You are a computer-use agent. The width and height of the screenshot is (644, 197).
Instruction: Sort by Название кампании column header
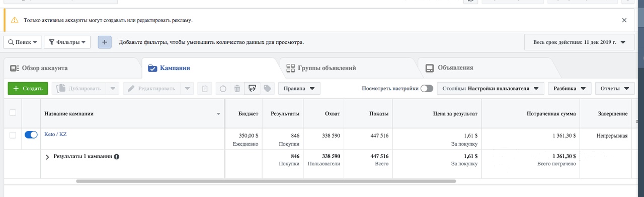[x=68, y=114]
